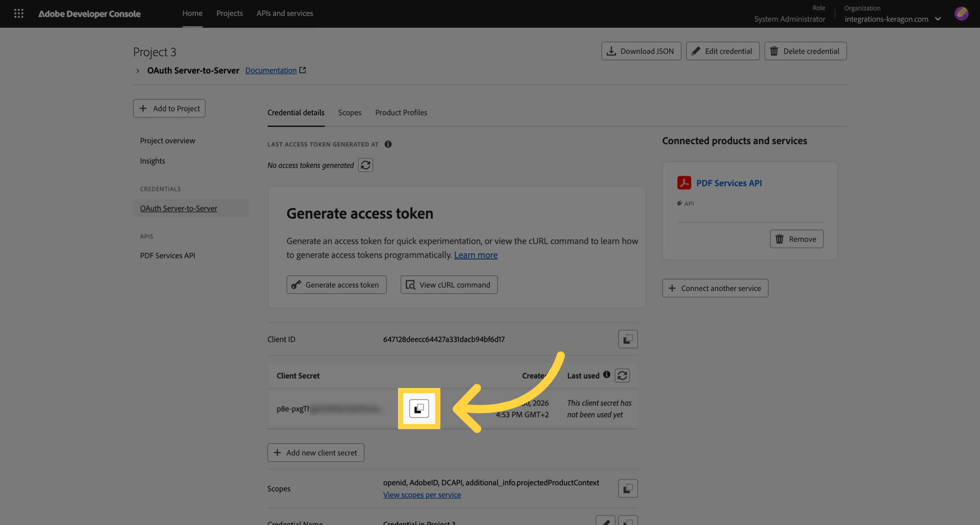980x525 pixels.
Task: Click the PDF Services API Acrobat icon
Action: click(684, 182)
